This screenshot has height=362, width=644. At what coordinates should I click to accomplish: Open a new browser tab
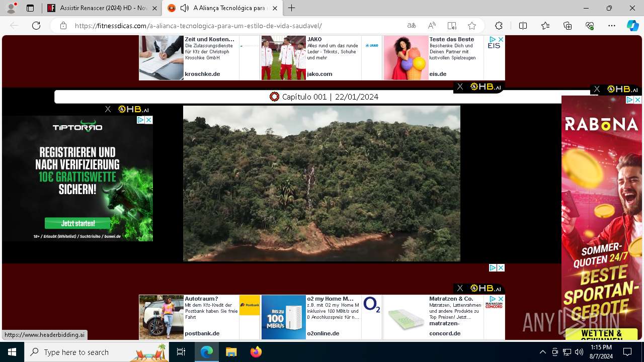(292, 8)
